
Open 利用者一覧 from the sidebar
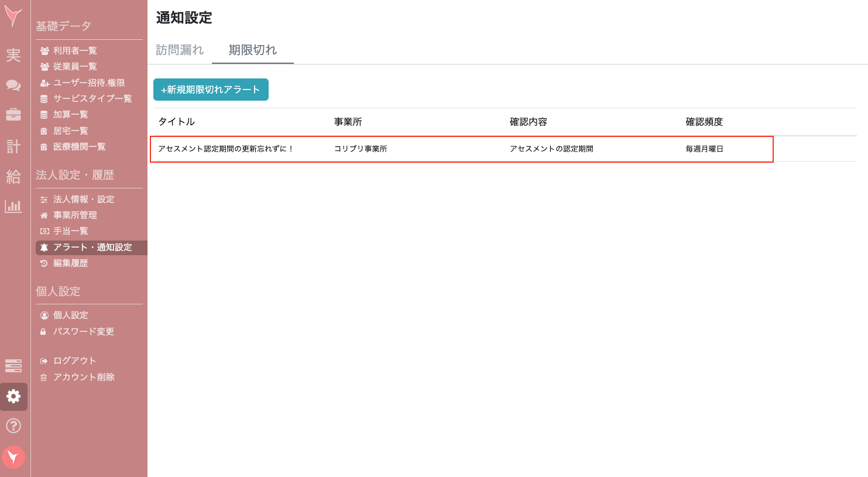click(75, 50)
